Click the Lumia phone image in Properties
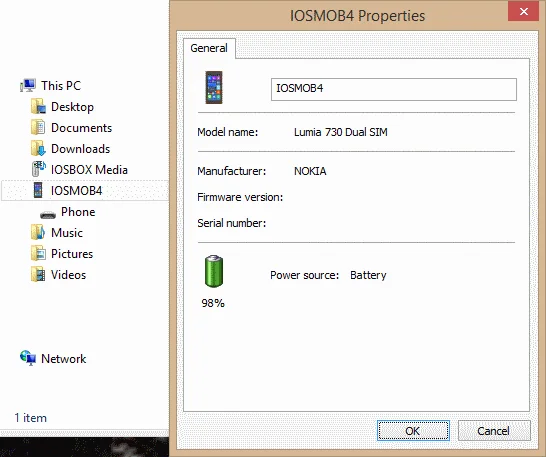The height and width of the screenshot is (457, 546). coord(214,87)
